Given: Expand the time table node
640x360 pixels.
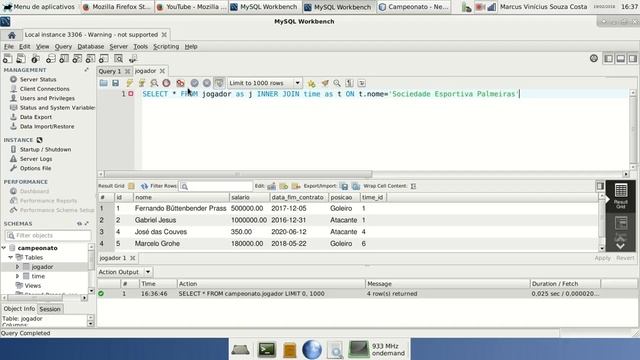Looking at the screenshot, I should (x=17, y=276).
